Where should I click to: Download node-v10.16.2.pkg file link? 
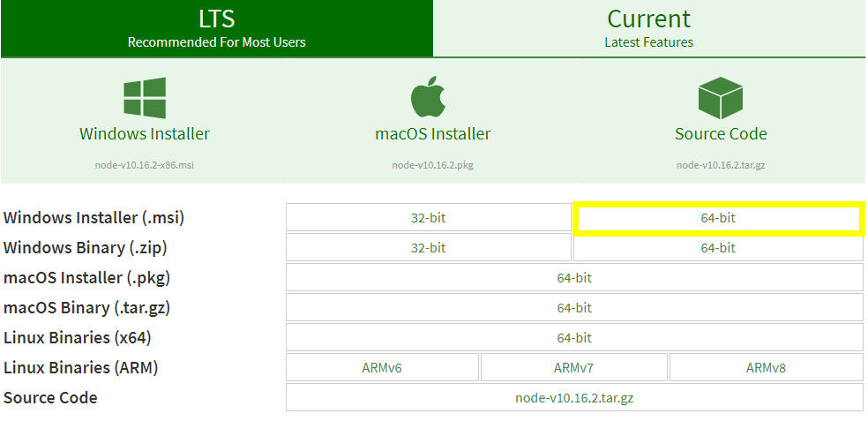click(433, 165)
